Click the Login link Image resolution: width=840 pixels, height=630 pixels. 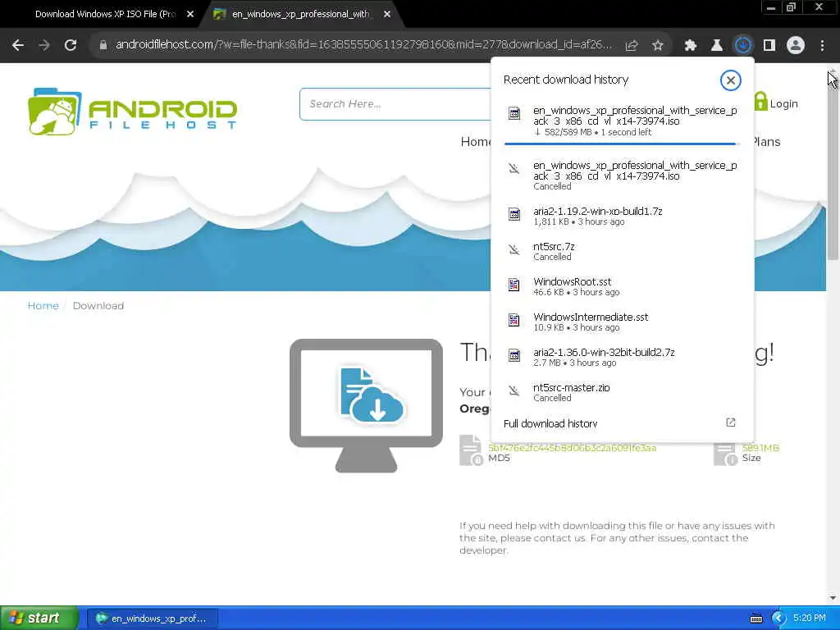pyautogui.click(x=776, y=103)
